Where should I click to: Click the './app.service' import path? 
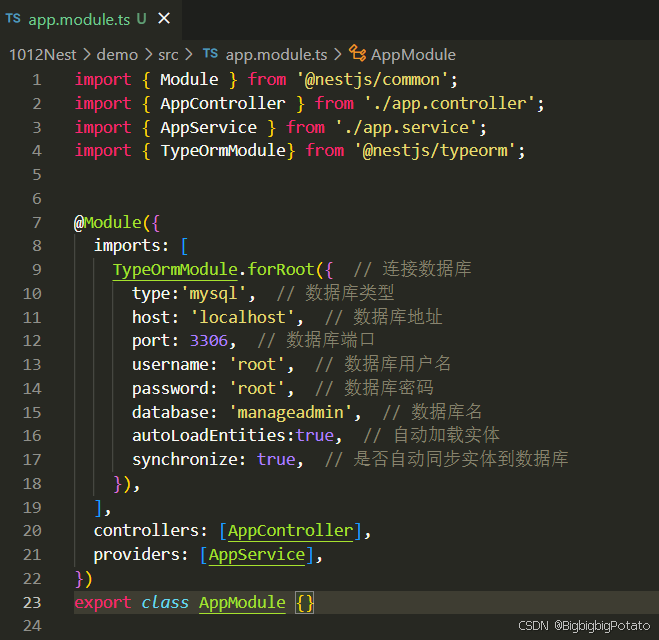[x=406, y=128]
